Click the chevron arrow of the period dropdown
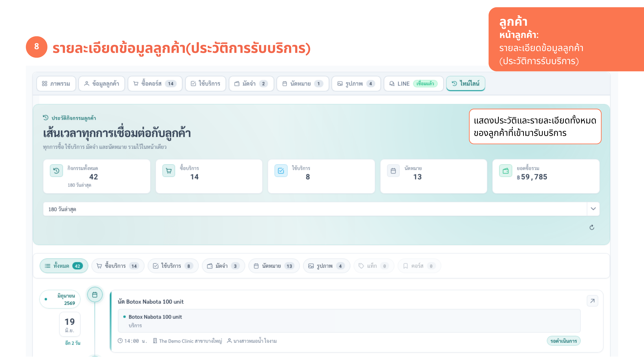Image resolution: width=644 pixels, height=362 pixels. pyautogui.click(x=593, y=209)
